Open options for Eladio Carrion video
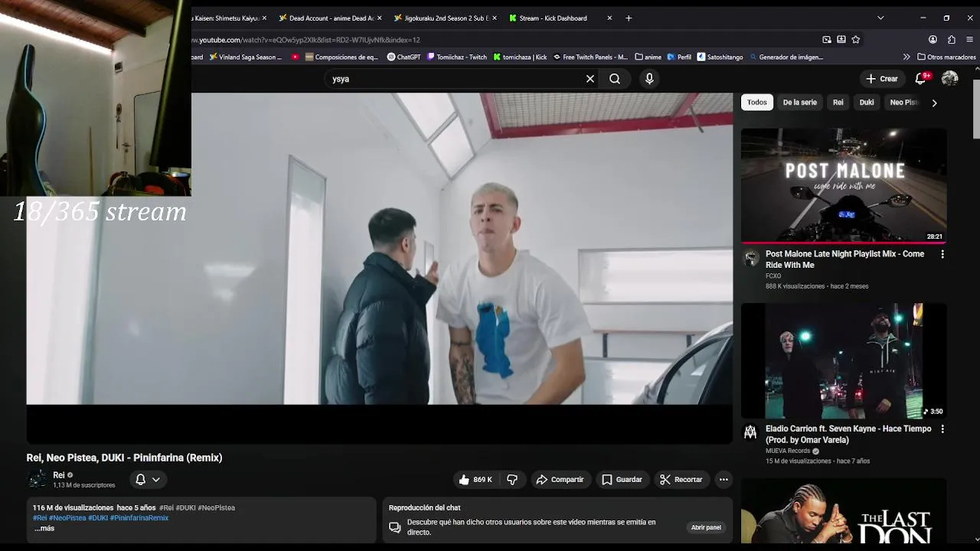 point(942,429)
